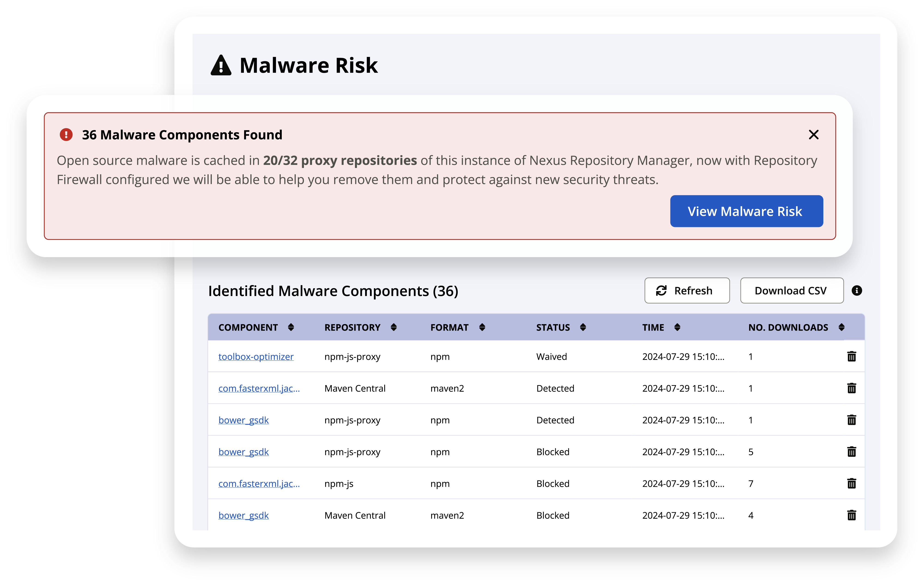Select the trash icon beside blocked bower_gsdk maven2 row
This screenshot has width=924, height=586.
pyautogui.click(x=852, y=515)
